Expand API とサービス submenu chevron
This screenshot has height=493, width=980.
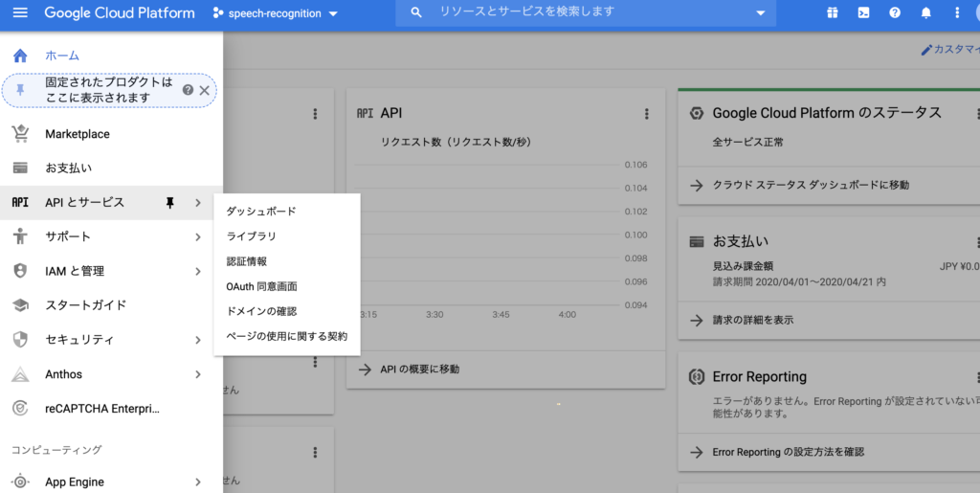[197, 202]
